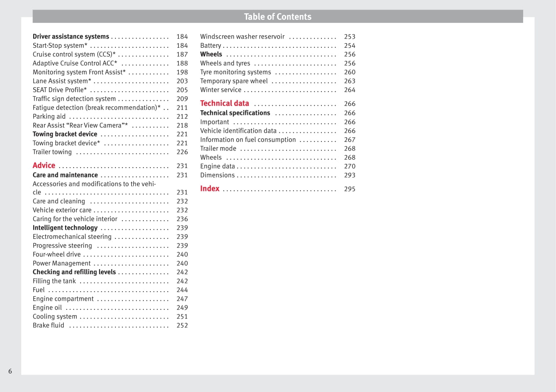The width and height of the screenshot is (556, 392).
Task: Click the red Technical data heading
Action: [224, 103]
